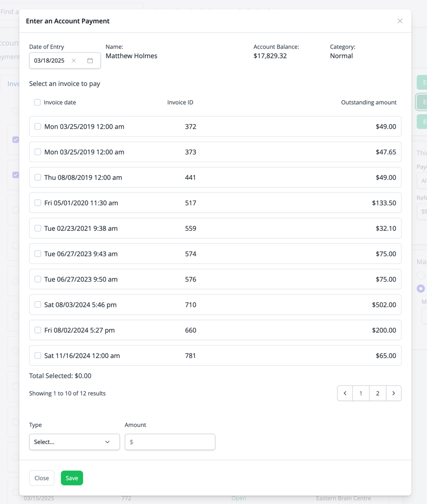
Task: Clear the Date of Entry value
Action: [x=74, y=61]
